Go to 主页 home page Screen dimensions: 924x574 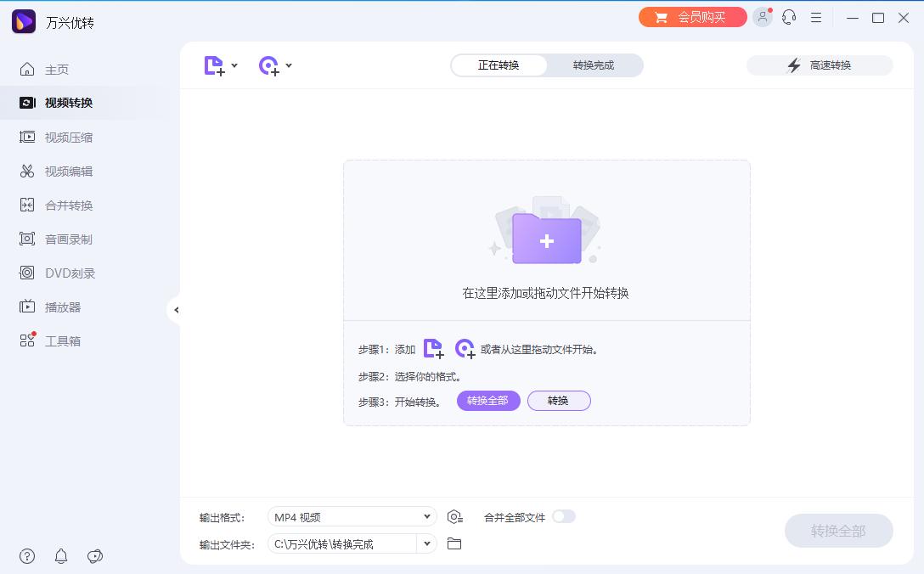click(x=57, y=69)
